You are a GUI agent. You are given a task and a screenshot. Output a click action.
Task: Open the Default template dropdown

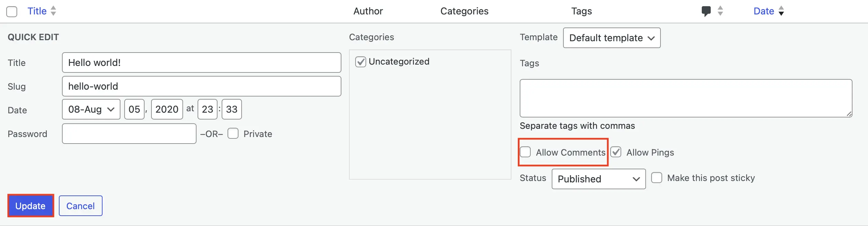pyautogui.click(x=611, y=38)
